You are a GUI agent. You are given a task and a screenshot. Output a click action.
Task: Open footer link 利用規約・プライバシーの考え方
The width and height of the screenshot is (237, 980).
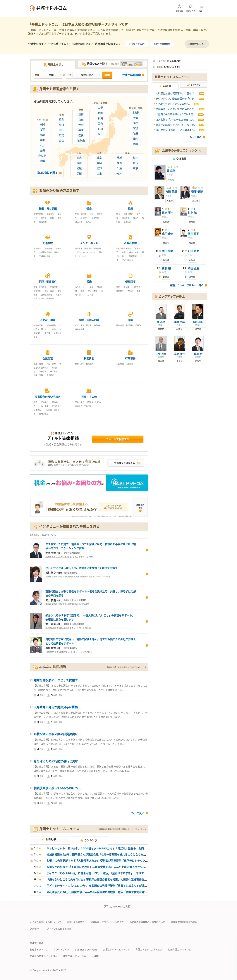tap(107, 922)
